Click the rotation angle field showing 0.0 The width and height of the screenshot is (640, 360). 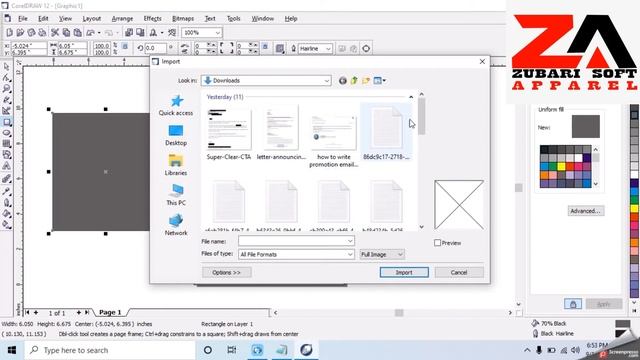tap(156, 48)
